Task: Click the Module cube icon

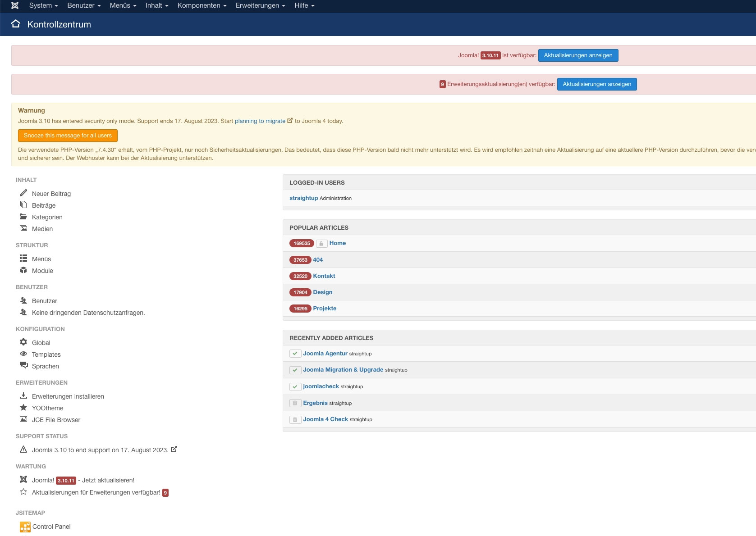Action: tap(23, 270)
